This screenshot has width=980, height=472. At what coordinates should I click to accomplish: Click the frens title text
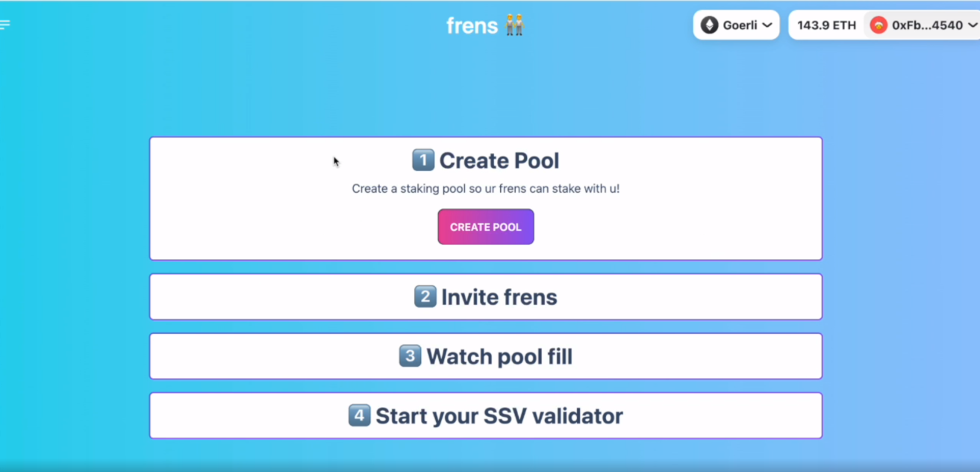coord(472,25)
